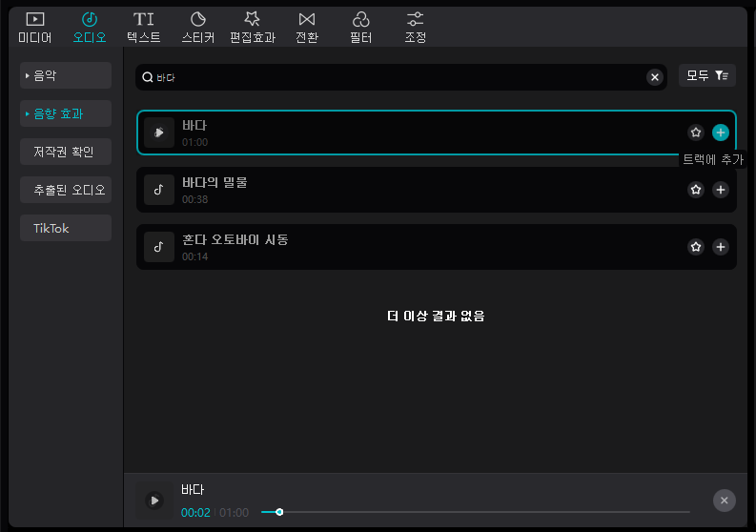Open the 조정 adjustment tab
The height and width of the screenshot is (532, 756).
pos(415,28)
